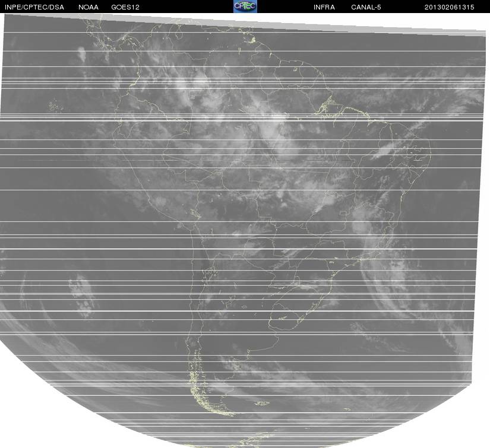Viewport: 490px width, 448px height.
Task: Click the CPTEC logo in header
Action: point(245,7)
